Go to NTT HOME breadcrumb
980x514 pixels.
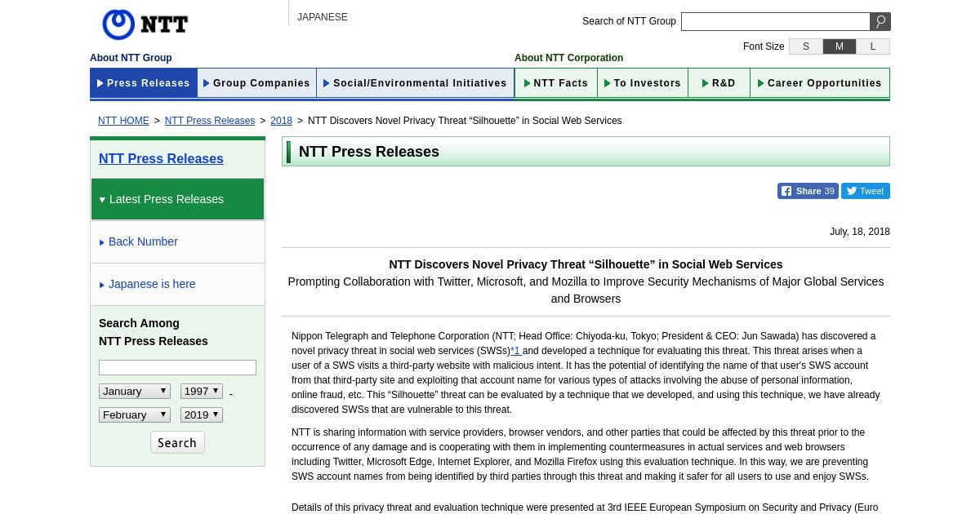[123, 121]
